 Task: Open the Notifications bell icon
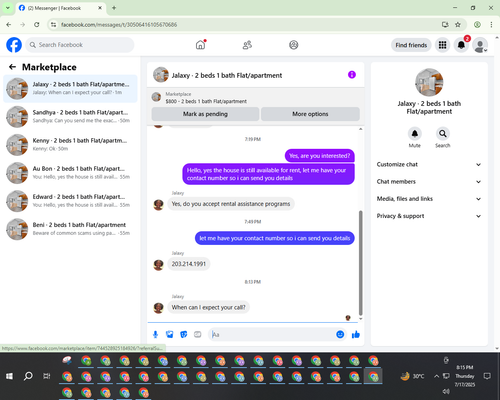coord(461,45)
